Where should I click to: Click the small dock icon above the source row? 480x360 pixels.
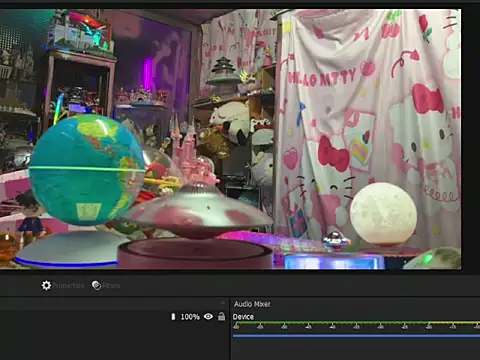pos(223,303)
